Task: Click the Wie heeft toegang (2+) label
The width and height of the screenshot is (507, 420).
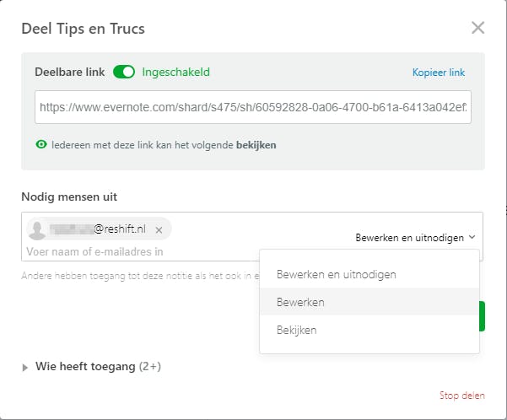Action: (98, 367)
